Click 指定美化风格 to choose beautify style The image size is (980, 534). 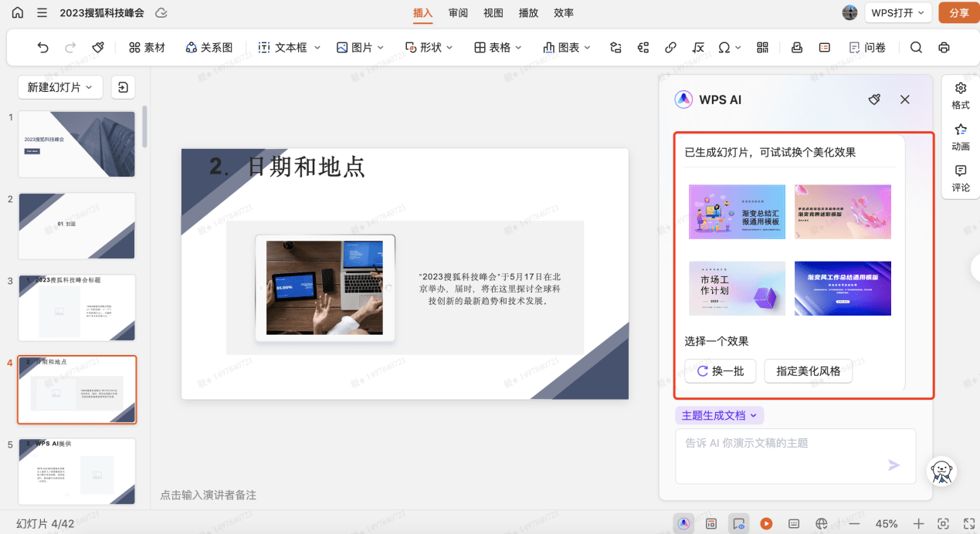pyautogui.click(x=808, y=371)
